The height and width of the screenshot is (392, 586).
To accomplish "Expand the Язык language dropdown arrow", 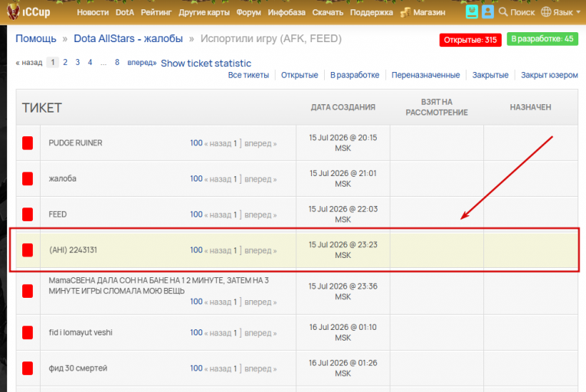I will pyautogui.click(x=578, y=12).
